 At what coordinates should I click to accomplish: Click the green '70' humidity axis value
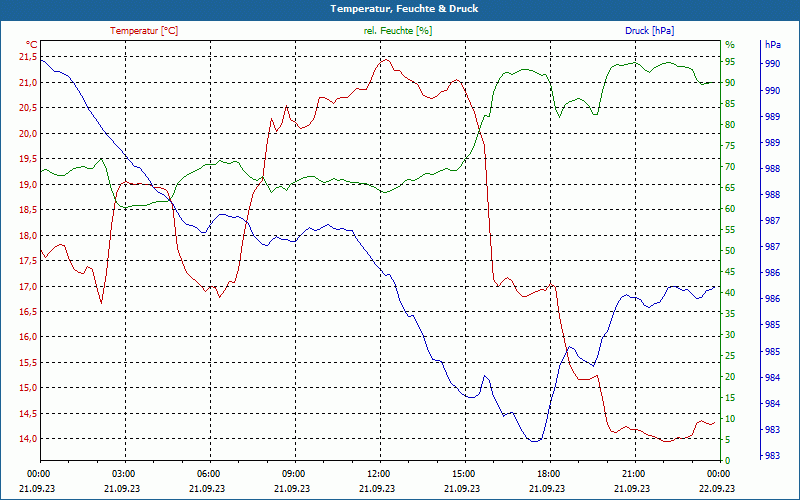point(730,167)
